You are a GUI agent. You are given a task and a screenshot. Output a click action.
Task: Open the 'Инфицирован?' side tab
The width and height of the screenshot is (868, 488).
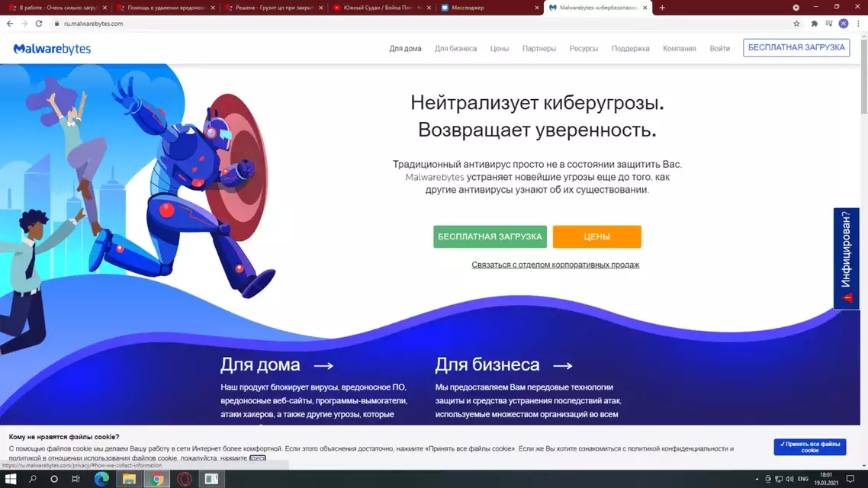tap(847, 258)
